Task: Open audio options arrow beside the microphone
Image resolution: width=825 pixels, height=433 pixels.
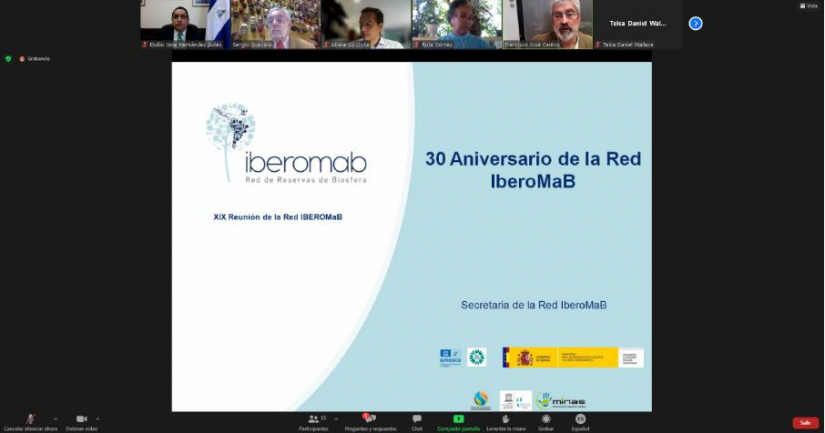Action: 55,419
